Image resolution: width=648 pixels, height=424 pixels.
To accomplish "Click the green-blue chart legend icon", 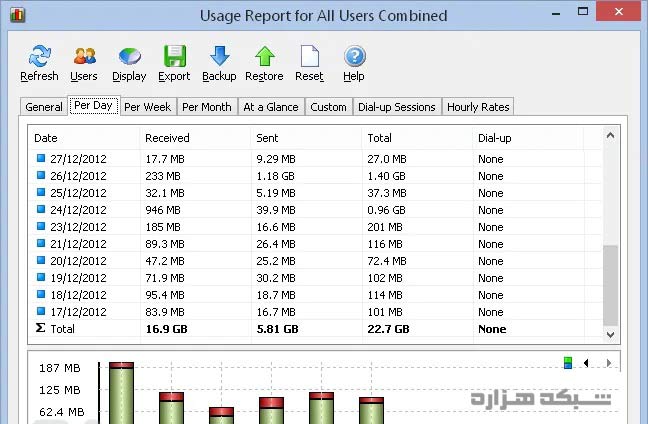I will click(568, 363).
